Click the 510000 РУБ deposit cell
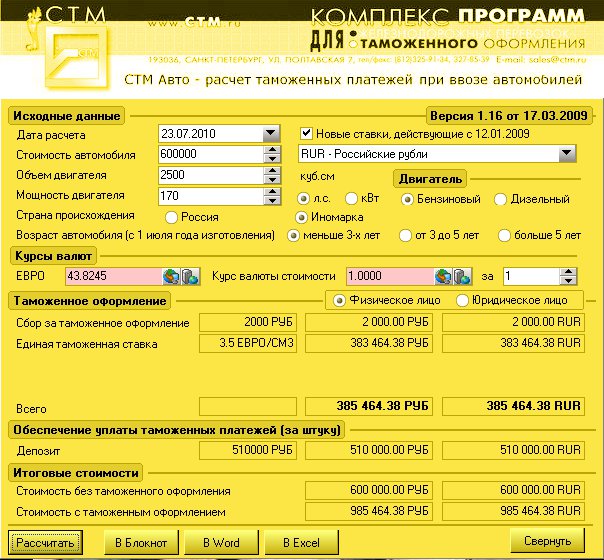Image resolution: width=604 pixels, height=560 pixels. (248, 450)
